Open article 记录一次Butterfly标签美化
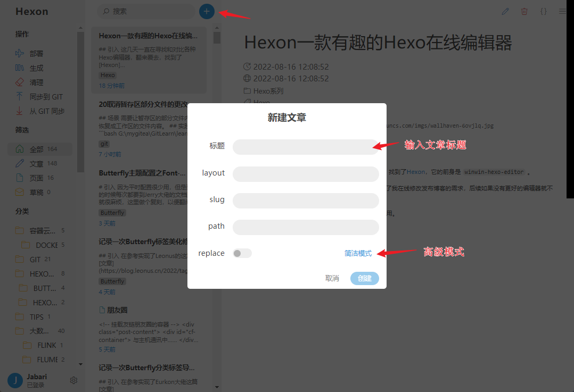 [143, 241]
